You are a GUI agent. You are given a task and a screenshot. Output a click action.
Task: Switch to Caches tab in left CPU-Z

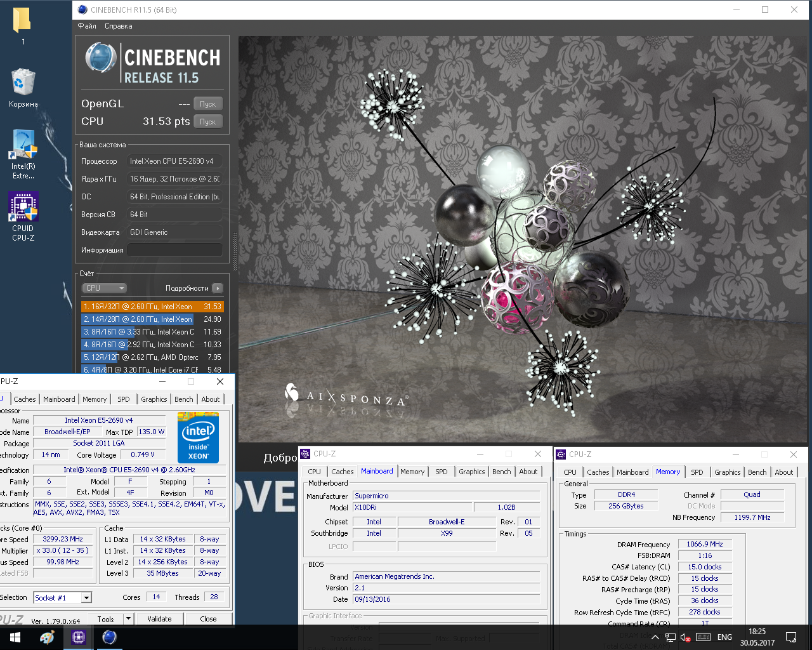(25, 399)
